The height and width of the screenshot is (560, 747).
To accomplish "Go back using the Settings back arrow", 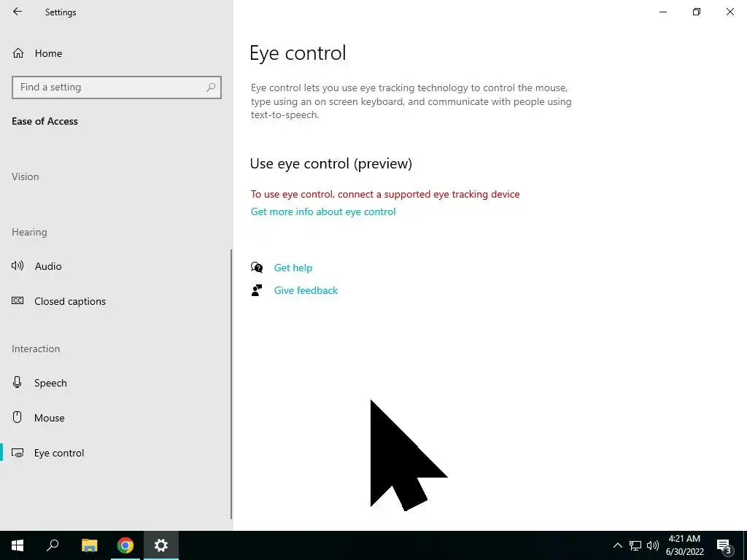I will [x=18, y=12].
